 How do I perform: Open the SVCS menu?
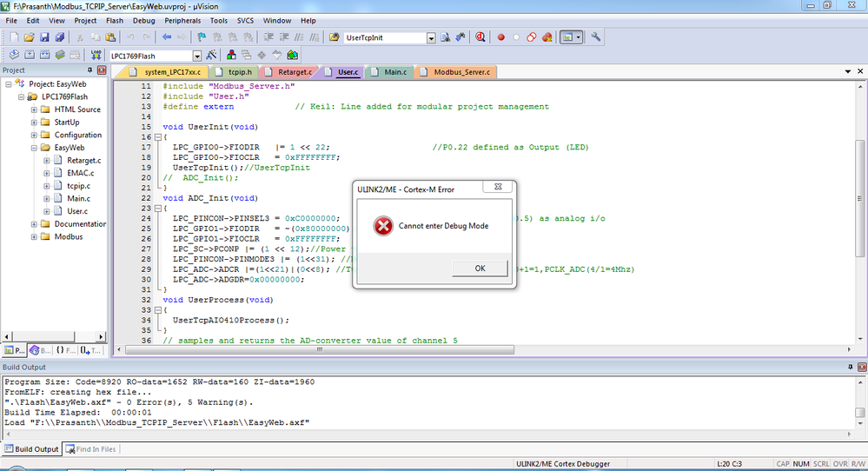pos(245,21)
